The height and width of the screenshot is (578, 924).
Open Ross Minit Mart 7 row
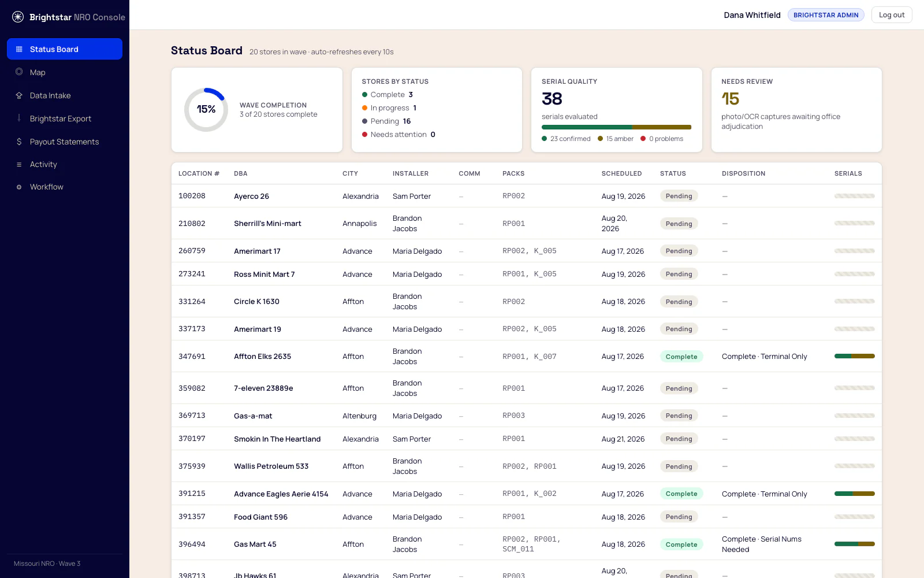(x=527, y=274)
